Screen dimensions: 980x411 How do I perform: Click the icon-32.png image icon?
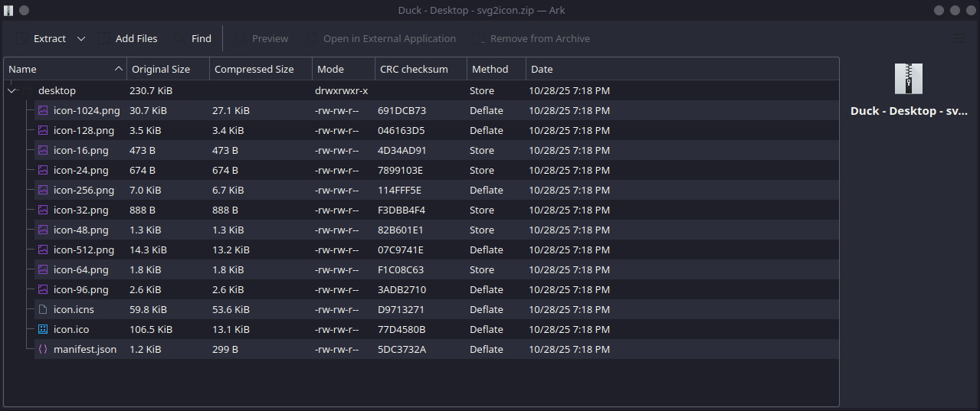tap(43, 210)
